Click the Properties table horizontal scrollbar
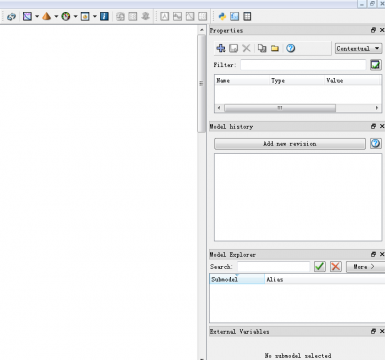 (280, 108)
